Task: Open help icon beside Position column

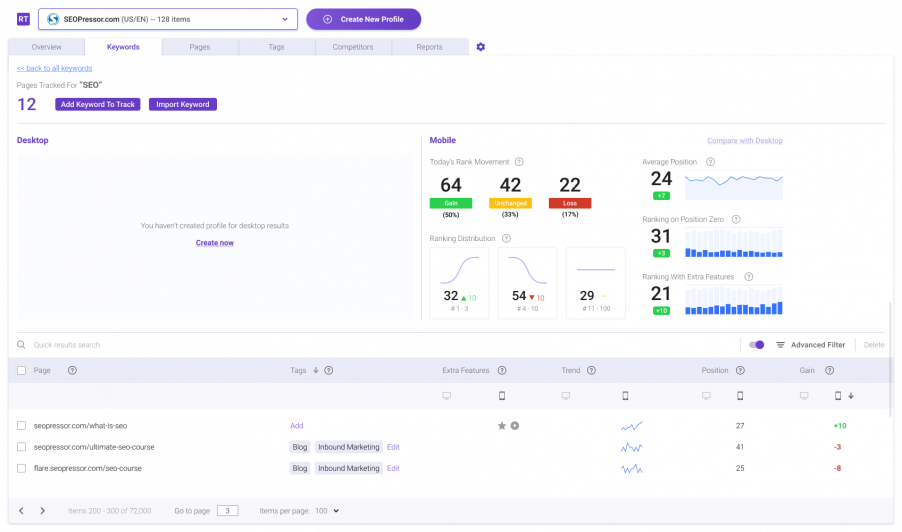Action: pyautogui.click(x=740, y=370)
